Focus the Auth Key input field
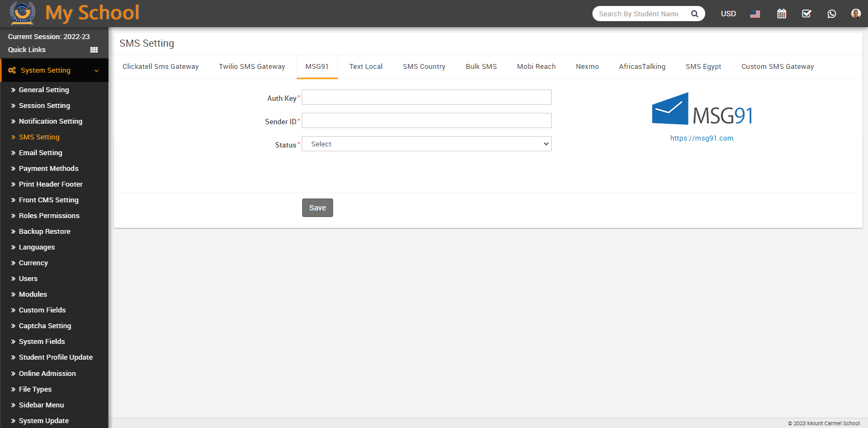 [426, 97]
